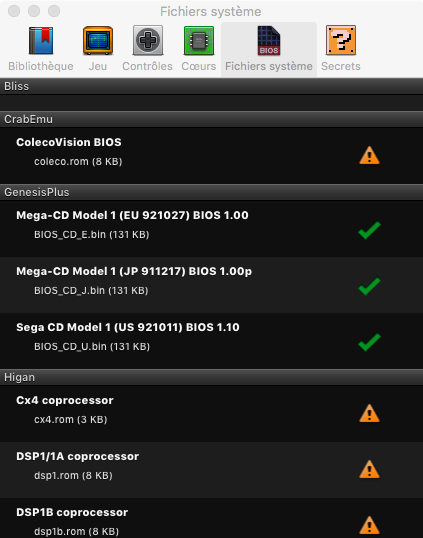The image size is (423, 538).
Task: Click green checkmark for BIOS_CD_E.bin
Action: 369,230
